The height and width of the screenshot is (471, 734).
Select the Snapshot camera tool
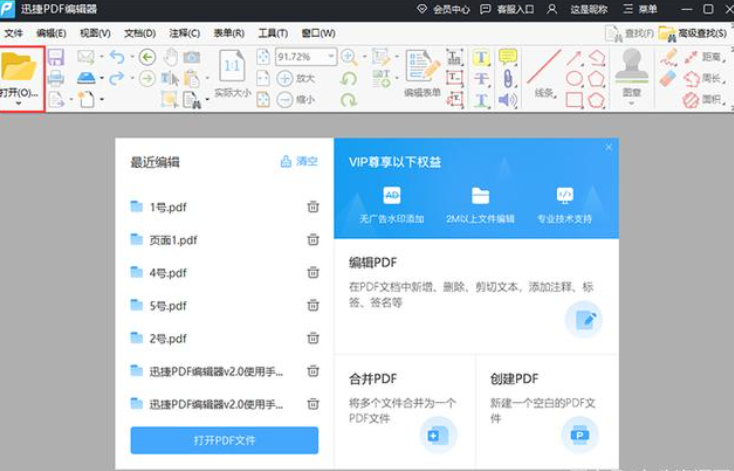tap(191, 57)
